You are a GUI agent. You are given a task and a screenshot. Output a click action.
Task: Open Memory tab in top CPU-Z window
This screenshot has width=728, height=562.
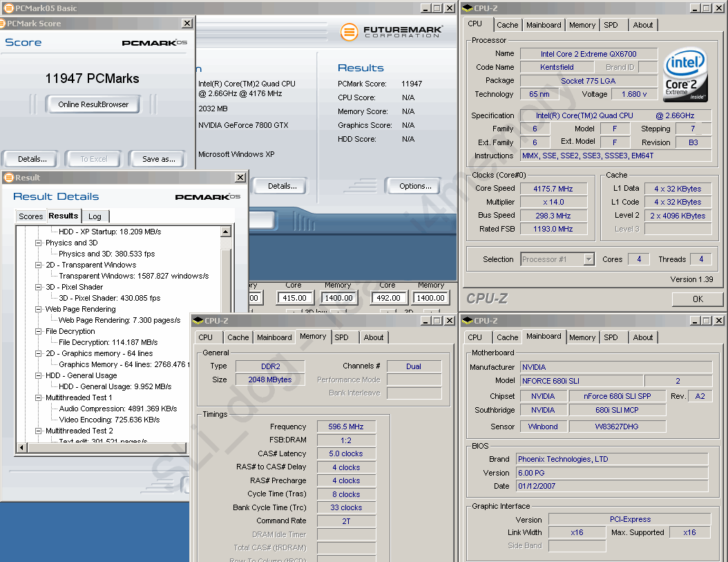coord(582,25)
